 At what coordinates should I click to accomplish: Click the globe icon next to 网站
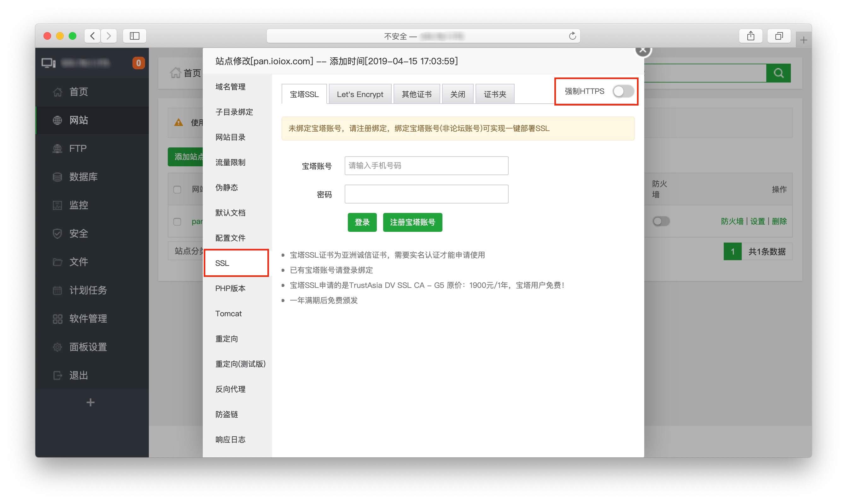[57, 120]
